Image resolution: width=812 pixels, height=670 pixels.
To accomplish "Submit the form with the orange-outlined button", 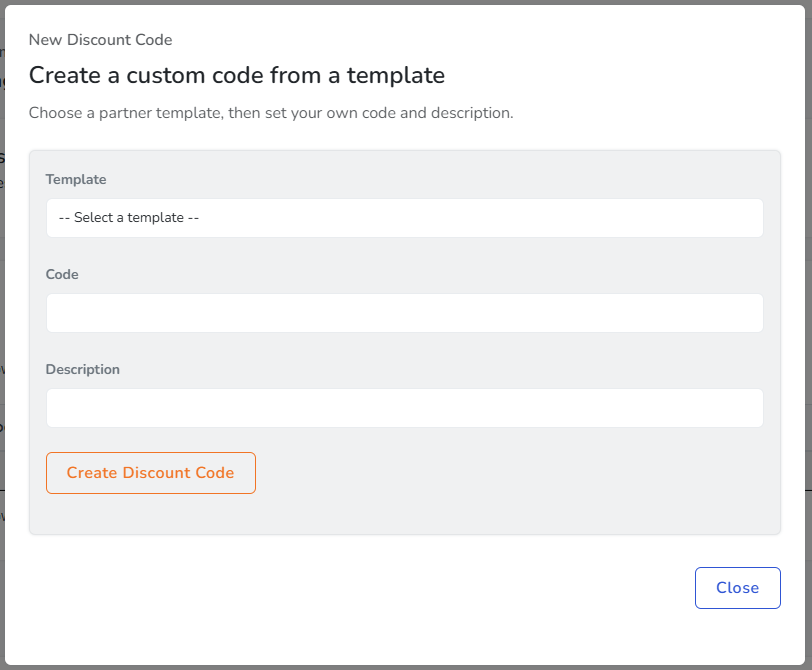I will pyautogui.click(x=151, y=473).
